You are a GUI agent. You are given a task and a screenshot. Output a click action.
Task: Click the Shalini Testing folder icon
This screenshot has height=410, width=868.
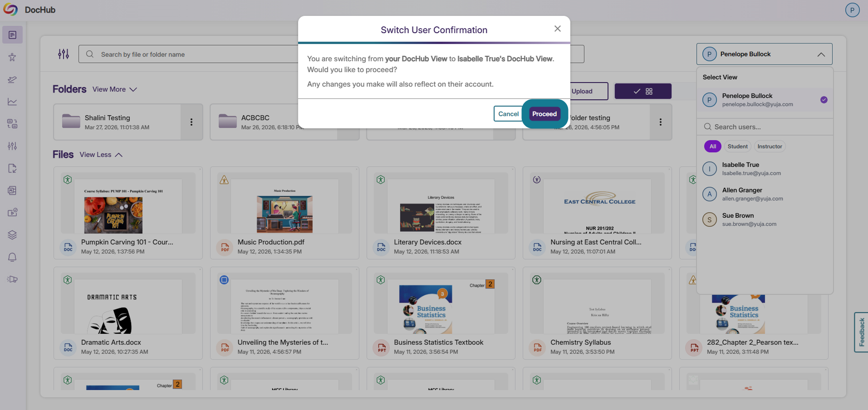coord(71,121)
